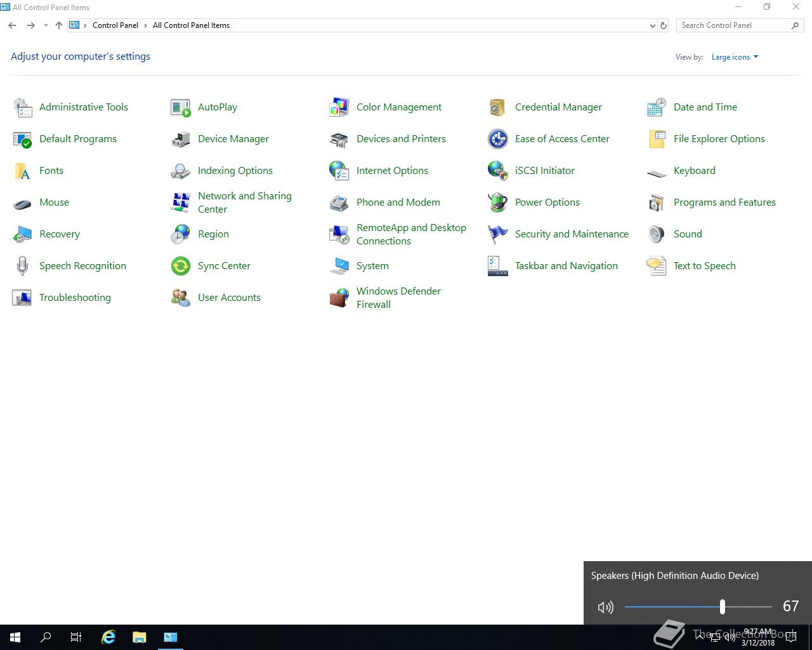Open the RemoteApp and Desktop Connections link

tap(411, 234)
